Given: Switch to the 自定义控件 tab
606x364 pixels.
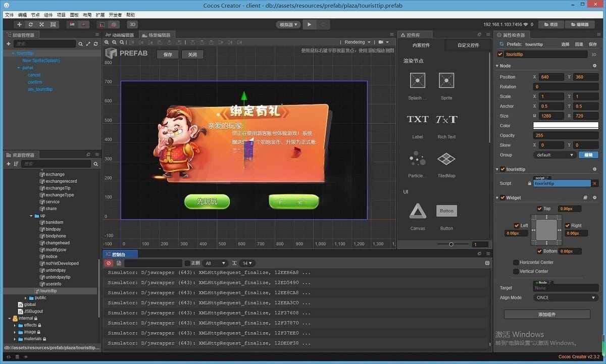Looking at the screenshot, I should 468,45.
